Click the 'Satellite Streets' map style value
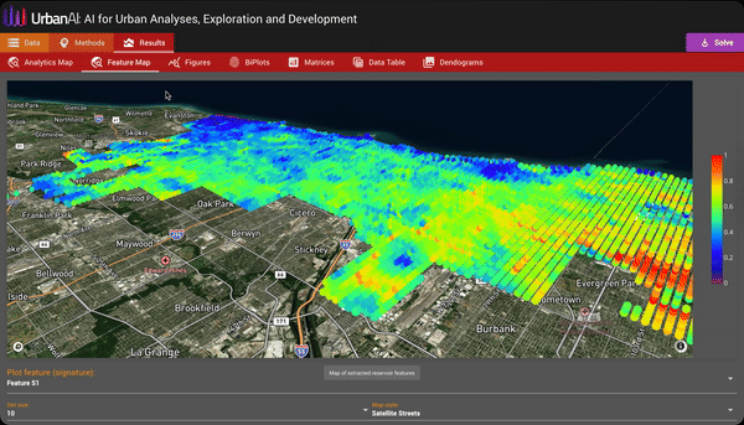Screen dimensions: 744x425 [x=396, y=413]
